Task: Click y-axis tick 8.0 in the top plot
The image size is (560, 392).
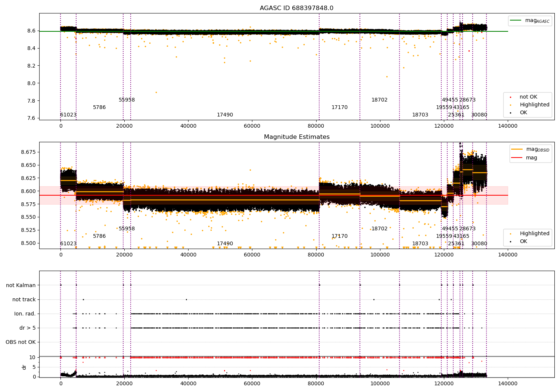Action: click(x=31, y=83)
